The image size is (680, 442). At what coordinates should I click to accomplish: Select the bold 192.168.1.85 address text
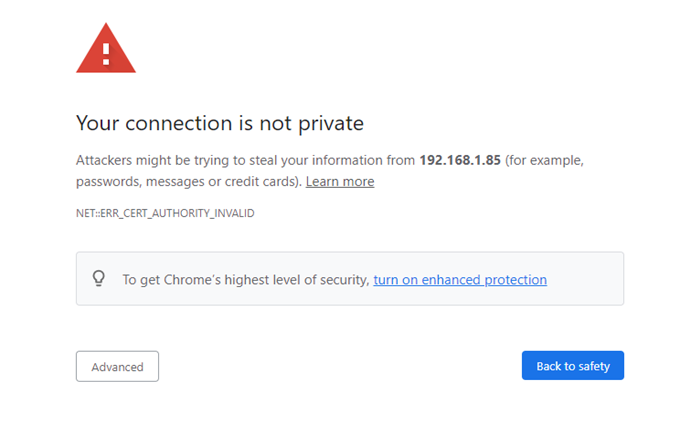(x=460, y=160)
